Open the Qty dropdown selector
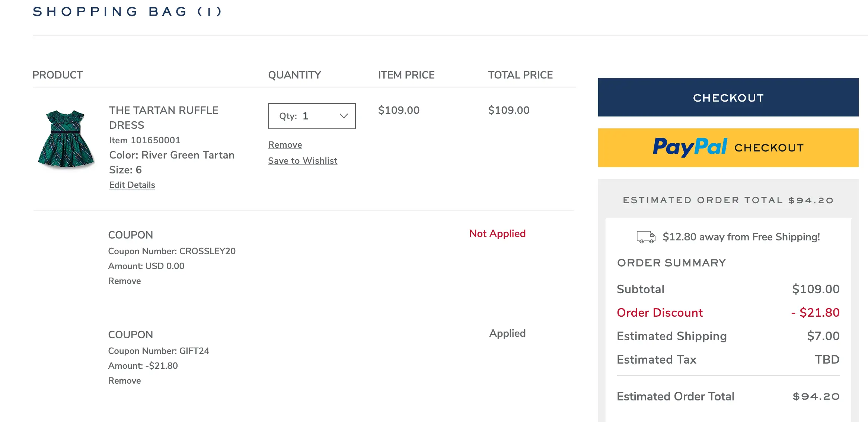868x422 pixels. (311, 116)
